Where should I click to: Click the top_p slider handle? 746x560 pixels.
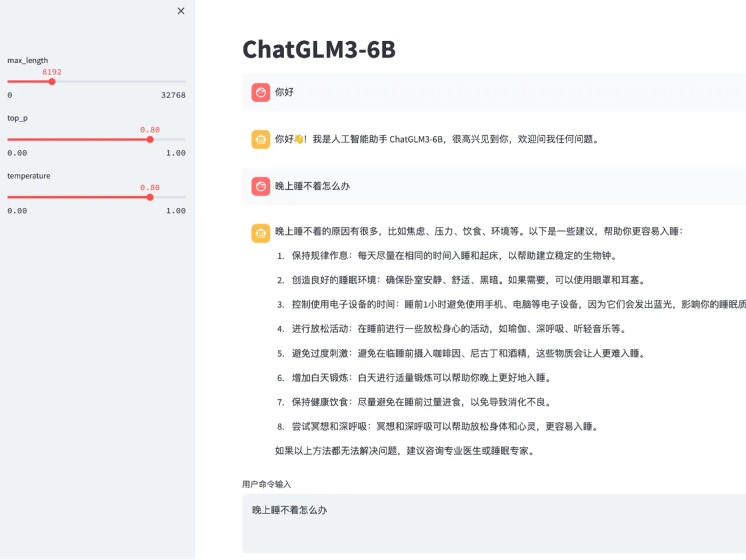(150, 139)
